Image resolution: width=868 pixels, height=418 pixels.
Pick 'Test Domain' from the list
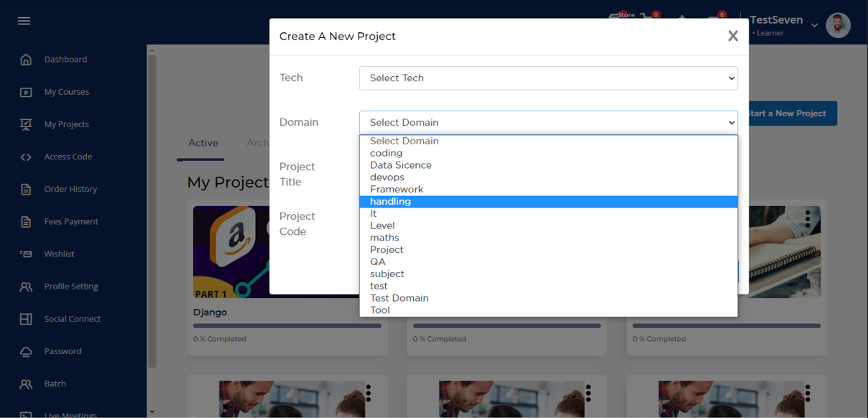[x=399, y=298]
